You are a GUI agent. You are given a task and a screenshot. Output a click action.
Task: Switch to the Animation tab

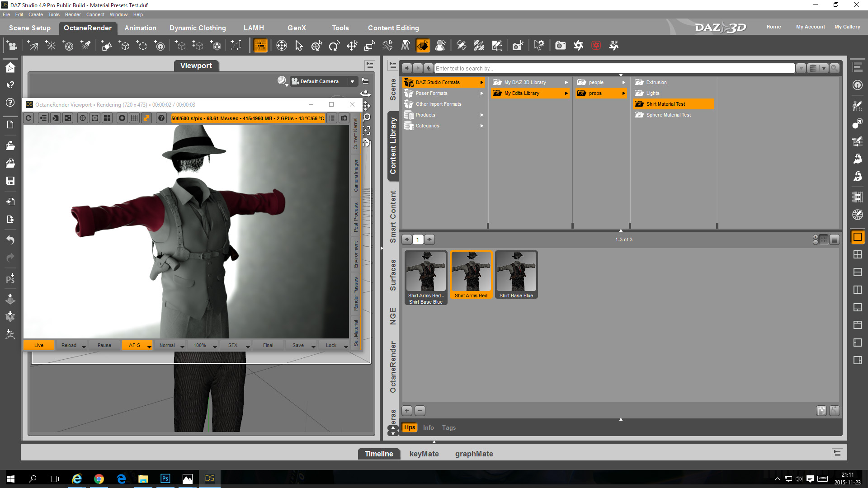(x=140, y=28)
